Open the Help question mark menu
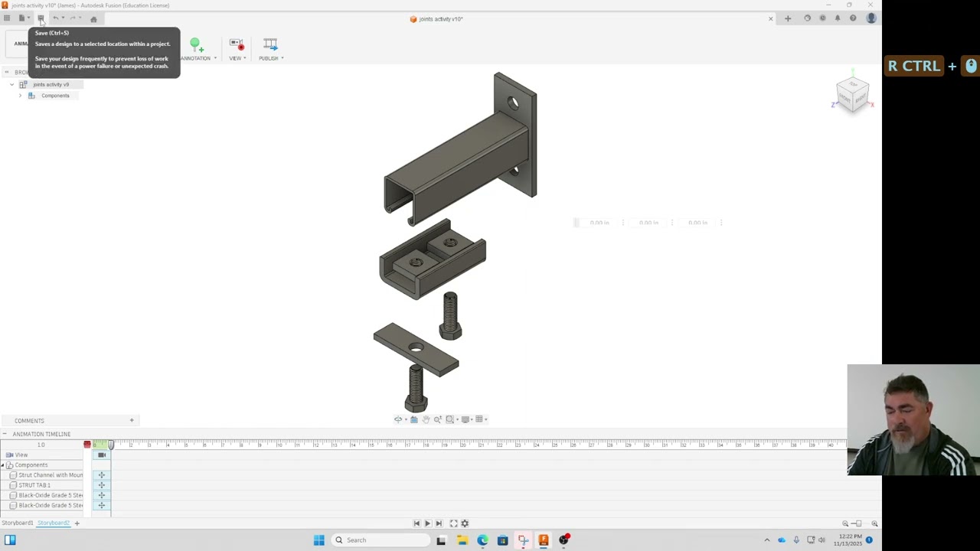Image resolution: width=980 pixels, height=551 pixels. pyautogui.click(x=853, y=18)
